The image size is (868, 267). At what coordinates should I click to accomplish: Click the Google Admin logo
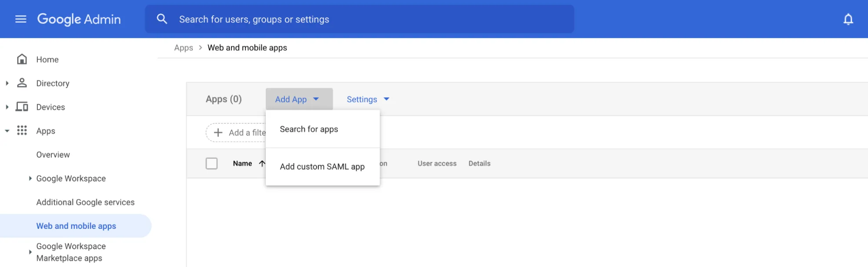click(79, 19)
